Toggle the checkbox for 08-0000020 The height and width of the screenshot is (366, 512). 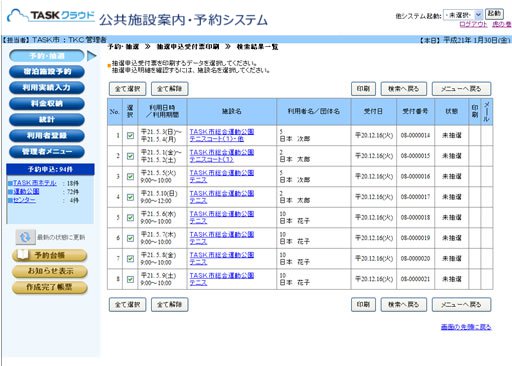tap(130, 258)
